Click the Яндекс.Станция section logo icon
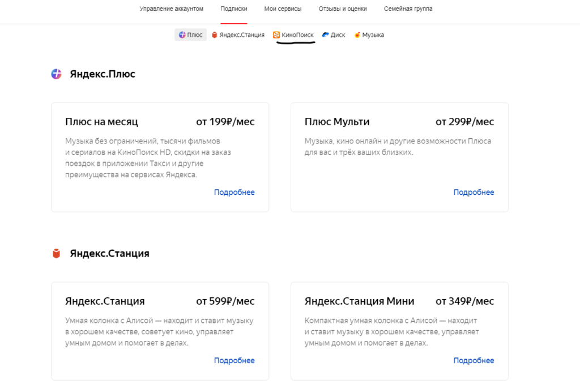This screenshot has width=580, height=392. [x=56, y=253]
